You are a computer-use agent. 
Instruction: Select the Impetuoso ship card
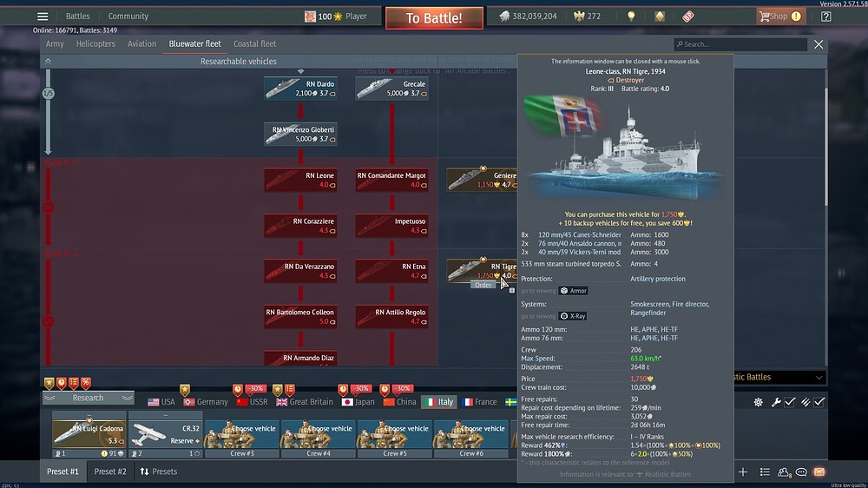[392, 226]
